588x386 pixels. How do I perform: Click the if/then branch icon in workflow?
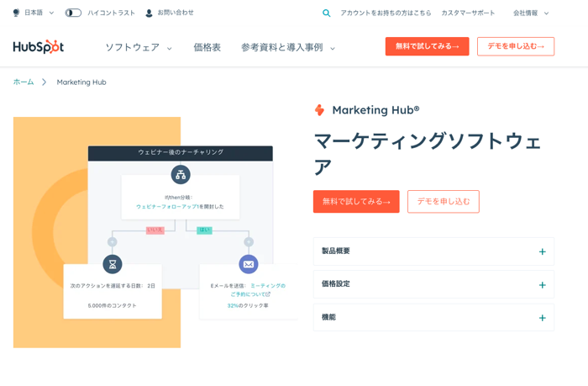point(181,175)
